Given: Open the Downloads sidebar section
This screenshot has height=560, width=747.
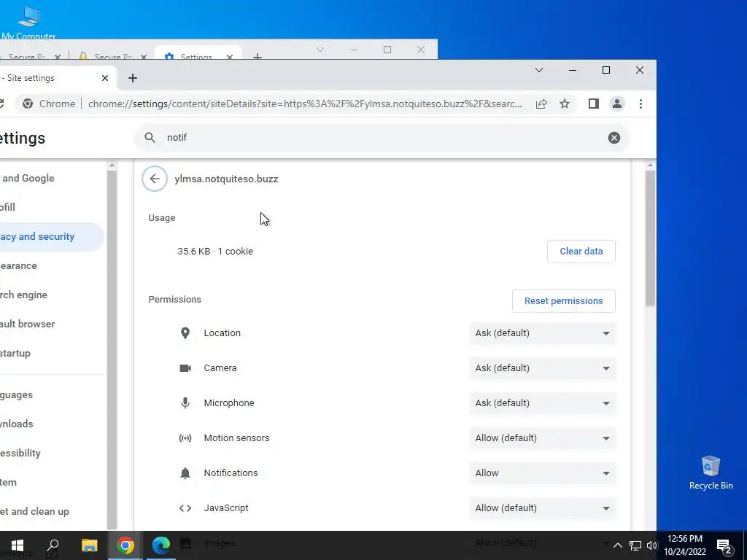Looking at the screenshot, I should point(50,424).
